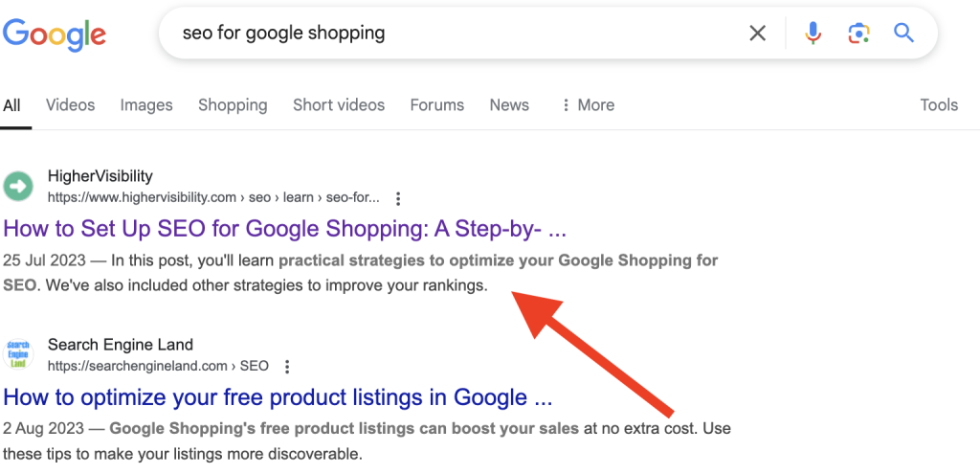
Task: Open "How to Set Up SEO for Google Shopping" result
Action: click(x=285, y=230)
